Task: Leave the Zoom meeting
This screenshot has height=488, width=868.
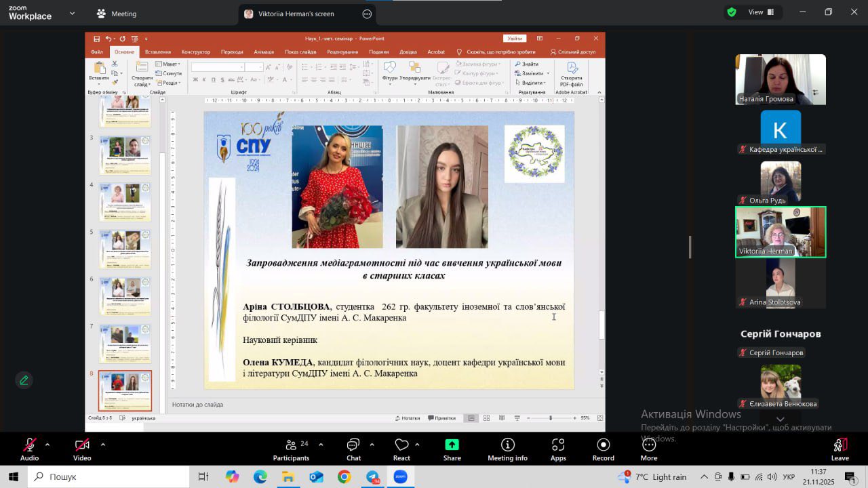Action: point(840,449)
